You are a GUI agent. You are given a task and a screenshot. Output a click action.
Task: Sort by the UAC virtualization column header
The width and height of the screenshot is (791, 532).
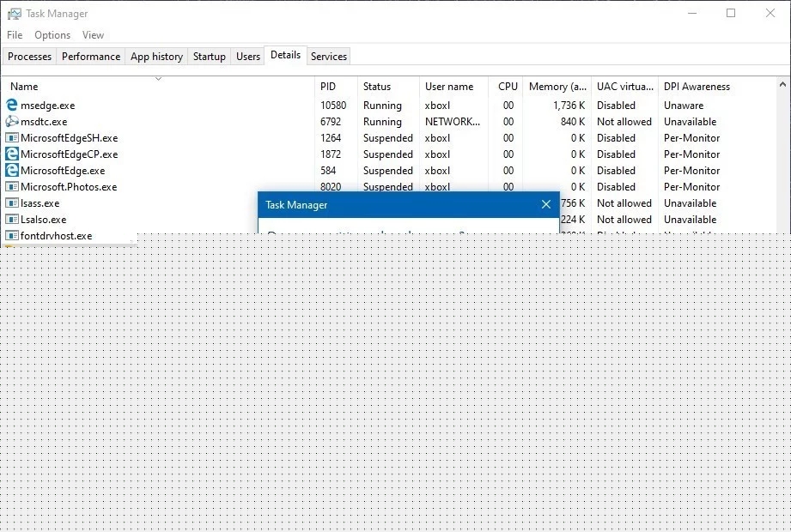[625, 87]
